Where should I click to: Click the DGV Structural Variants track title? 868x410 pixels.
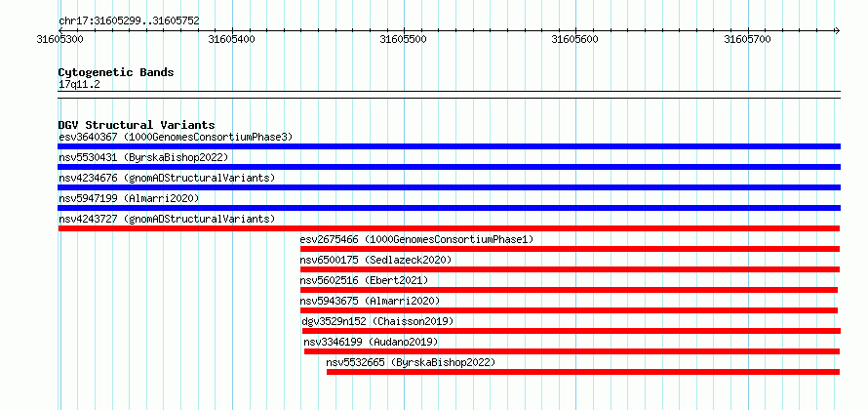click(137, 125)
